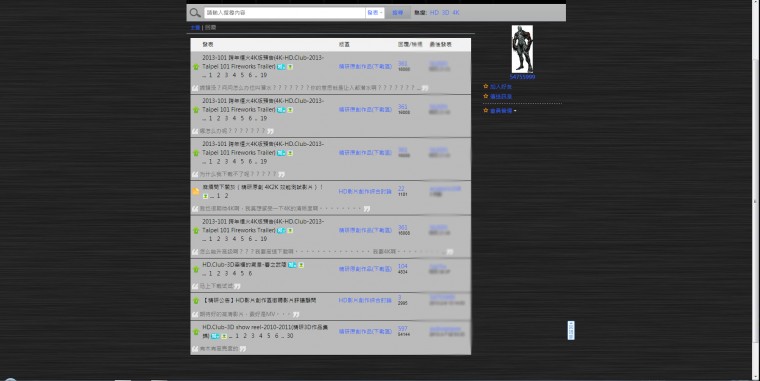Open the hot keyword 4K link
This screenshot has width=760, height=381.
[x=456, y=13]
